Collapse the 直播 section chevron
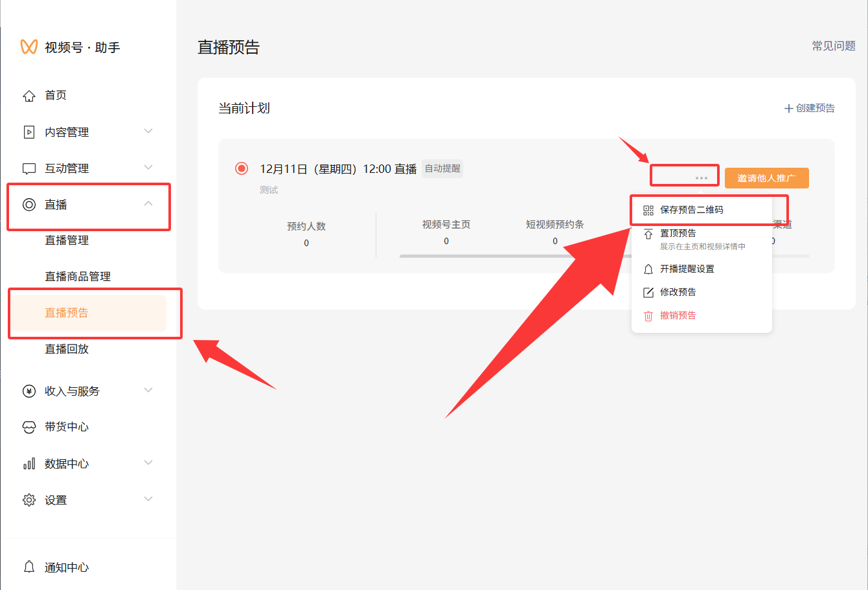 pos(148,204)
